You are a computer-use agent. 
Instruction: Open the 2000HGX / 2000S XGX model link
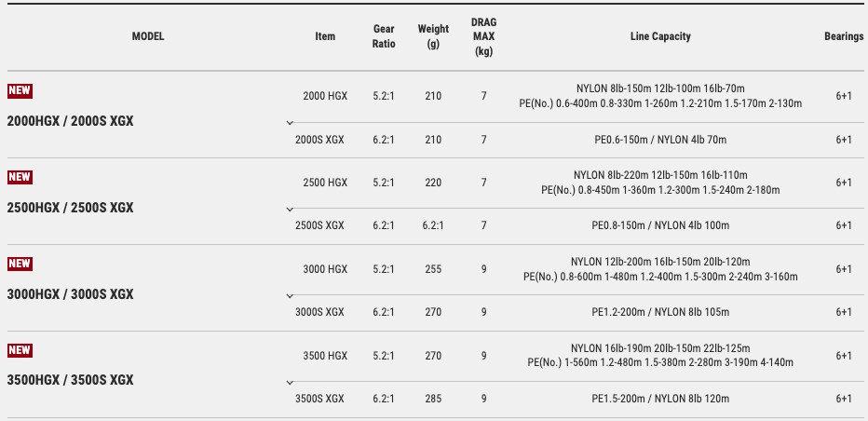(70, 121)
